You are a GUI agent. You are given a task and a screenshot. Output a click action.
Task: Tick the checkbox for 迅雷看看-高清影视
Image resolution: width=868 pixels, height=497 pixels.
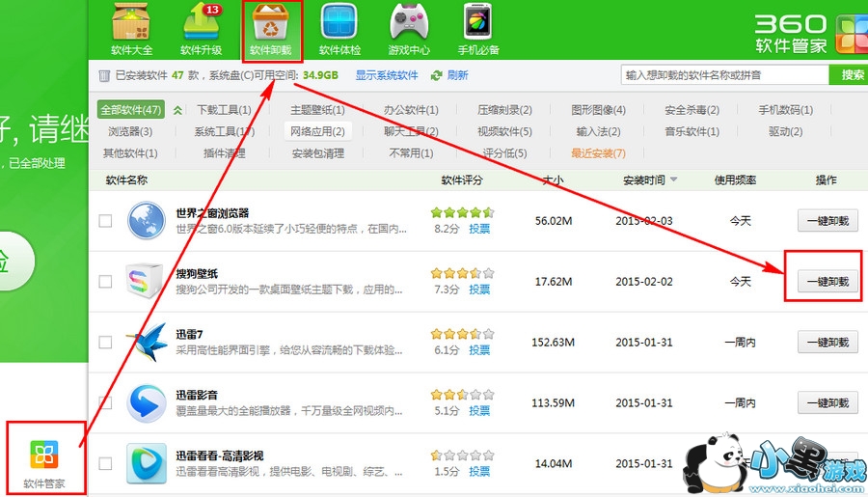pos(105,463)
